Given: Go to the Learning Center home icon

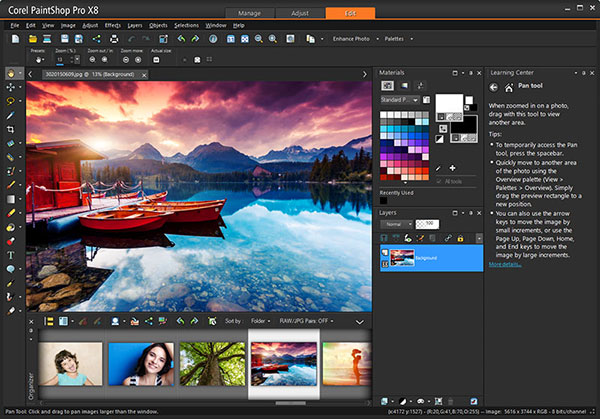Looking at the screenshot, I should tap(510, 87).
